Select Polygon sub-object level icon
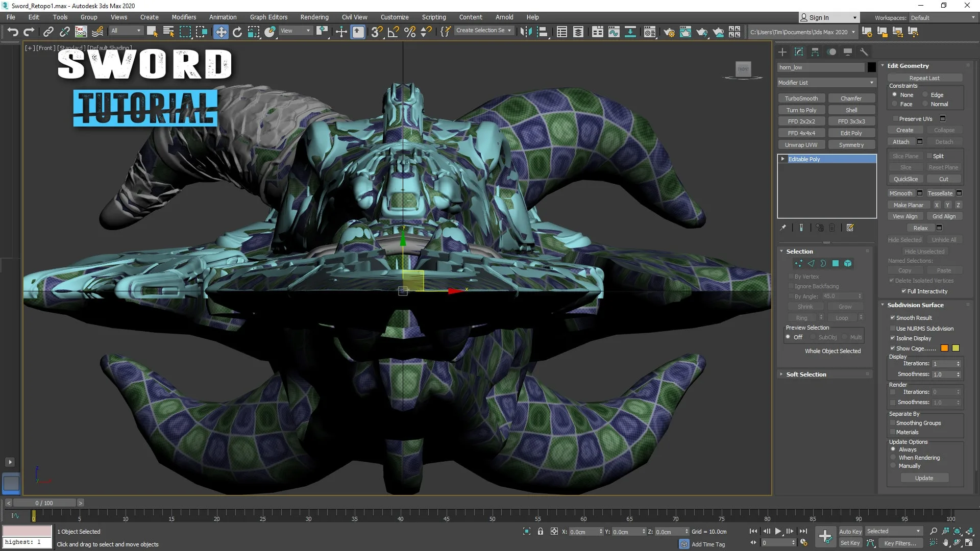980x551 pixels. click(836, 264)
